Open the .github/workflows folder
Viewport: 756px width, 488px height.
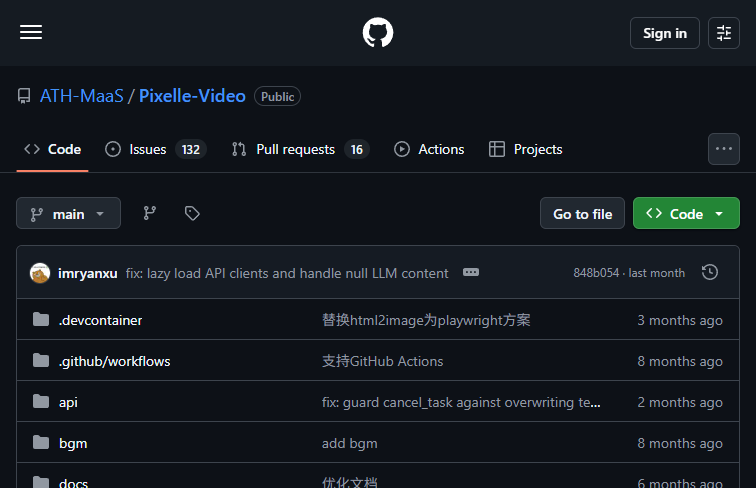click(115, 361)
